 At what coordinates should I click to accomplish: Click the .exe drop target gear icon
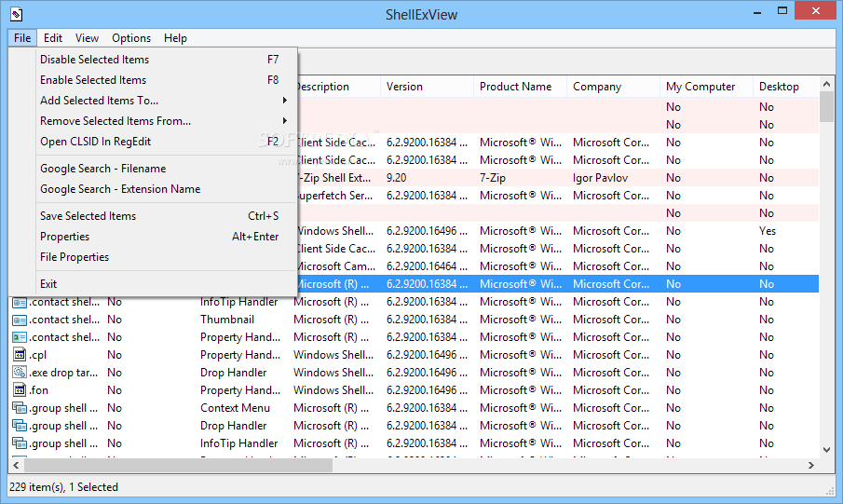tap(19, 373)
